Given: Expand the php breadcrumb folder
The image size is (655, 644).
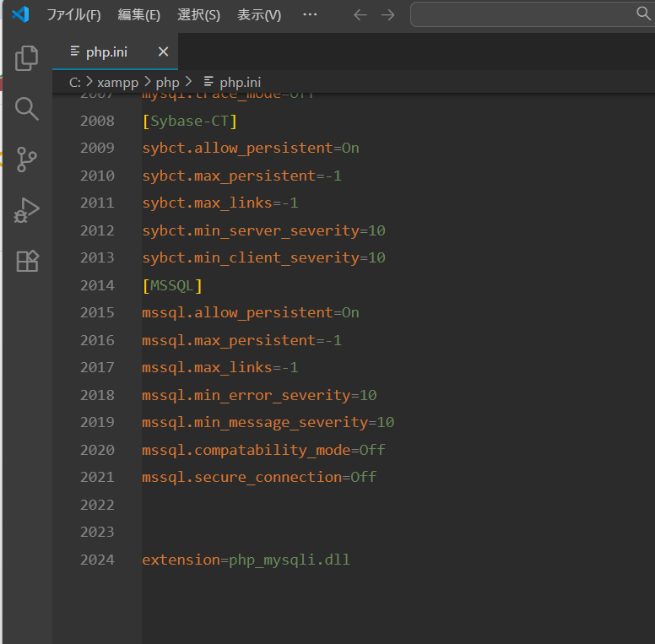Looking at the screenshot, I should pos(167,82).
